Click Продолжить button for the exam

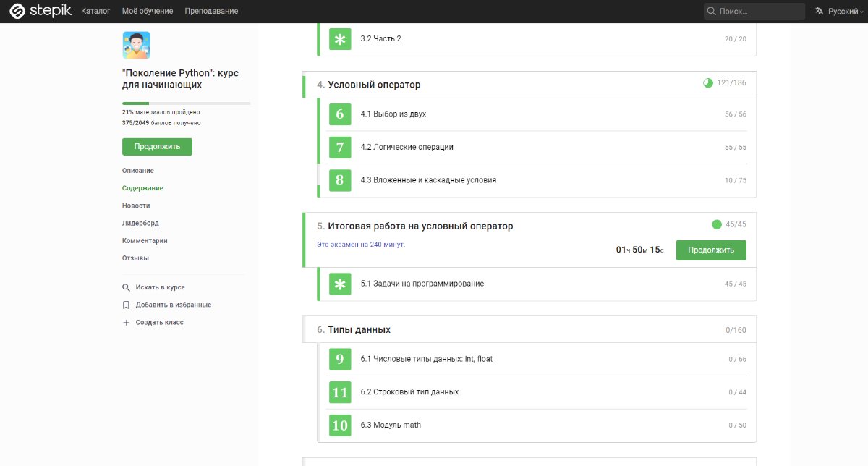[x=710, y=250]
